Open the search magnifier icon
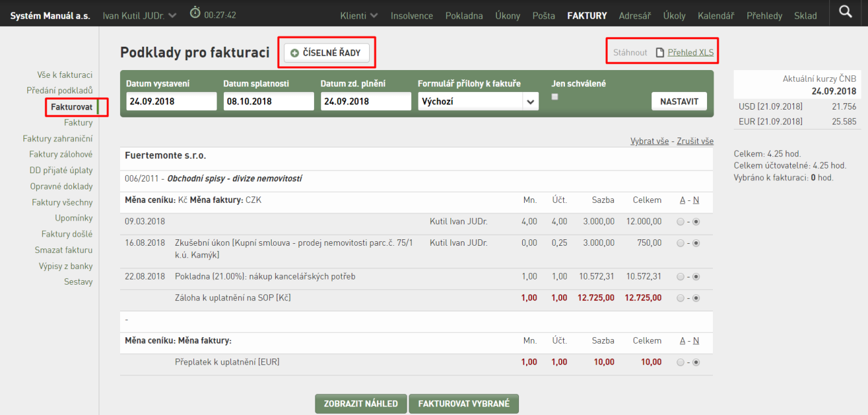Image resolution: width=868 pixels, height=415 pixels. pyautogui.click(x=845, y=12)
